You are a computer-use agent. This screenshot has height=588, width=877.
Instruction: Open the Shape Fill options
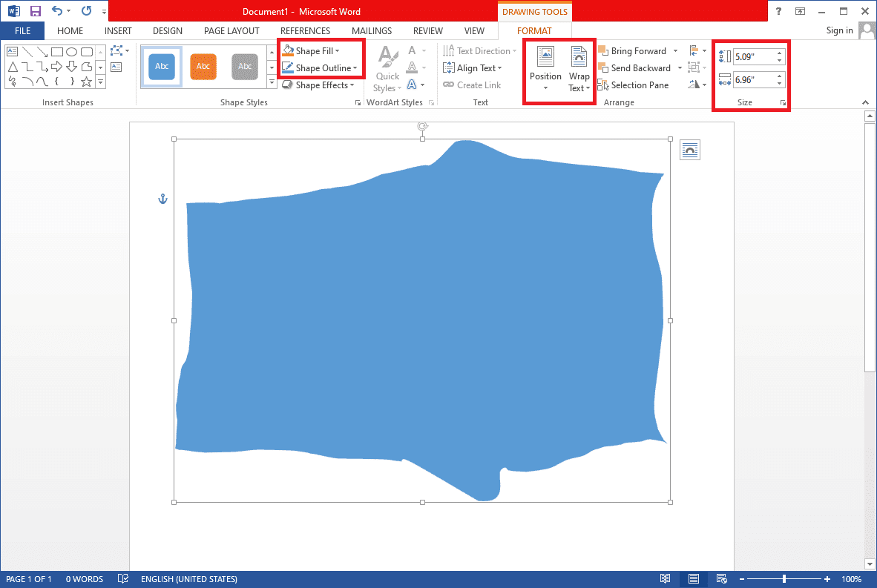[314, 50]
